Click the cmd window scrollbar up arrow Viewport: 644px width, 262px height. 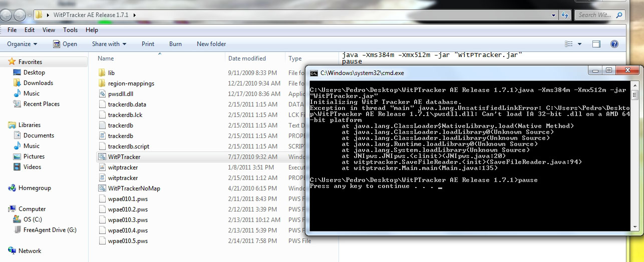tap(634, 85)
